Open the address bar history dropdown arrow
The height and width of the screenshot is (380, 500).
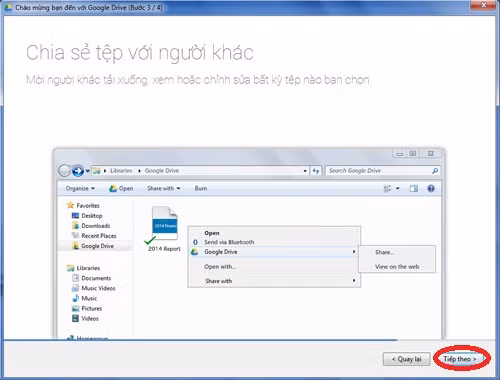point(305,171)
